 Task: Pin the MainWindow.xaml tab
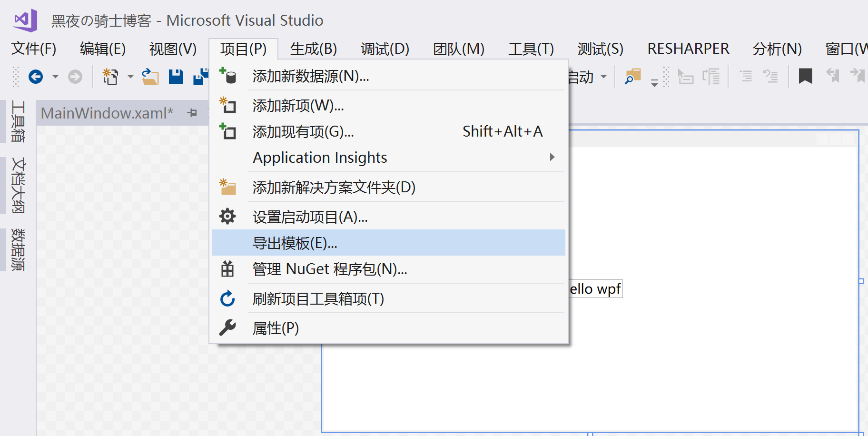pos(192,113)
